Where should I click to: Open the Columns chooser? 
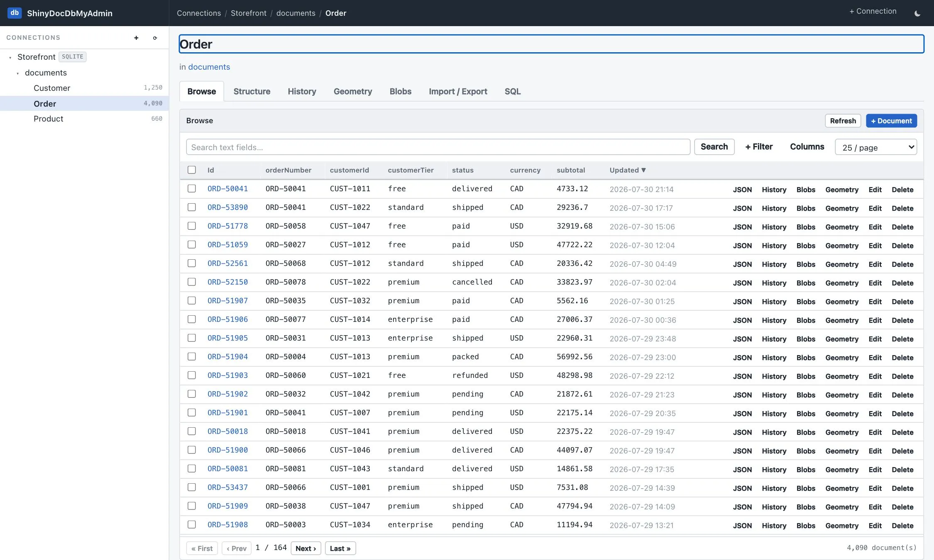[807, 147]
